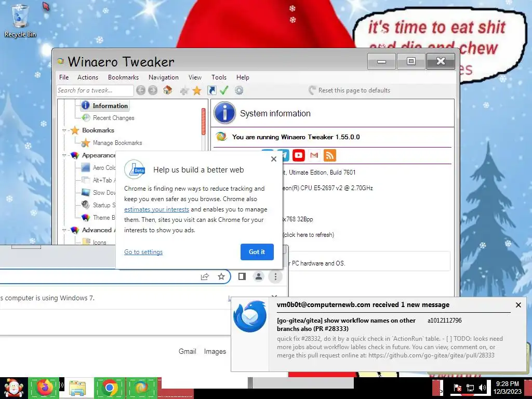Click the Got it button
The height and width of the screenshot is (399, 532).
point(257,252)
